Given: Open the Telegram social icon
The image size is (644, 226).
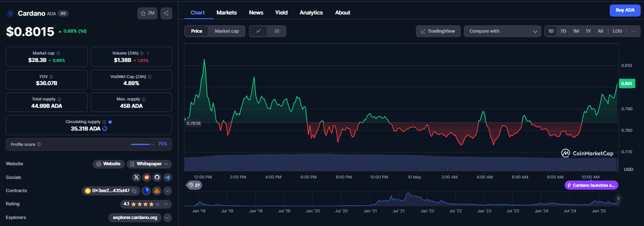Looking at the screenshot, I should [x=167, y=177].
